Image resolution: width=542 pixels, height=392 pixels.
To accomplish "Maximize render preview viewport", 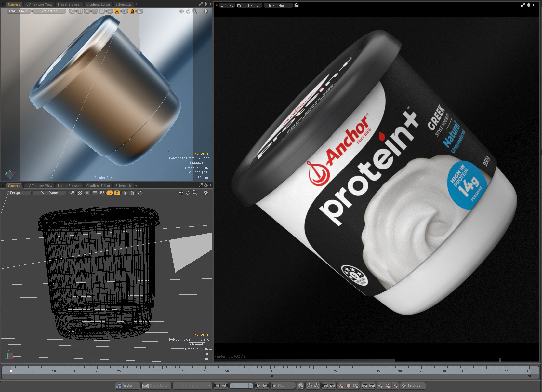I will (523, 5).
